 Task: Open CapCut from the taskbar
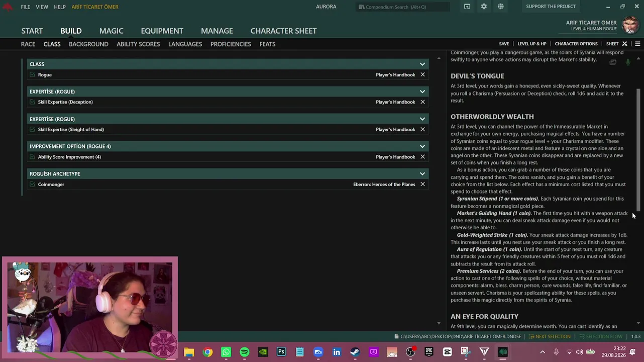448,352
